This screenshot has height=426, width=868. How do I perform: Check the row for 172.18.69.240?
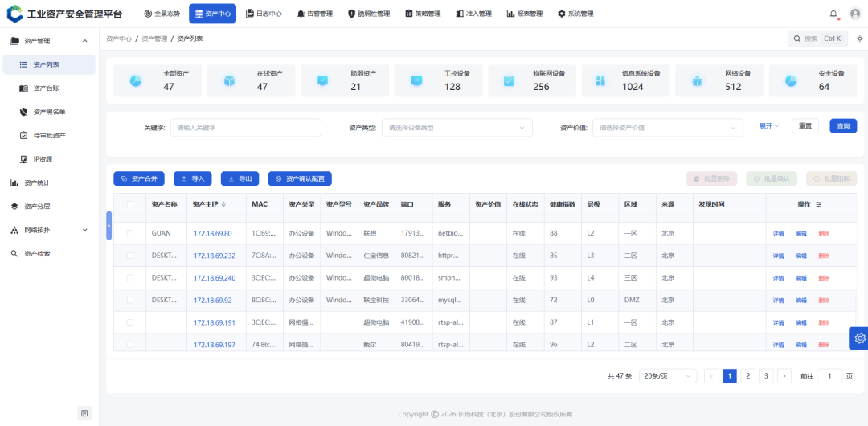(x=130, y=277)
